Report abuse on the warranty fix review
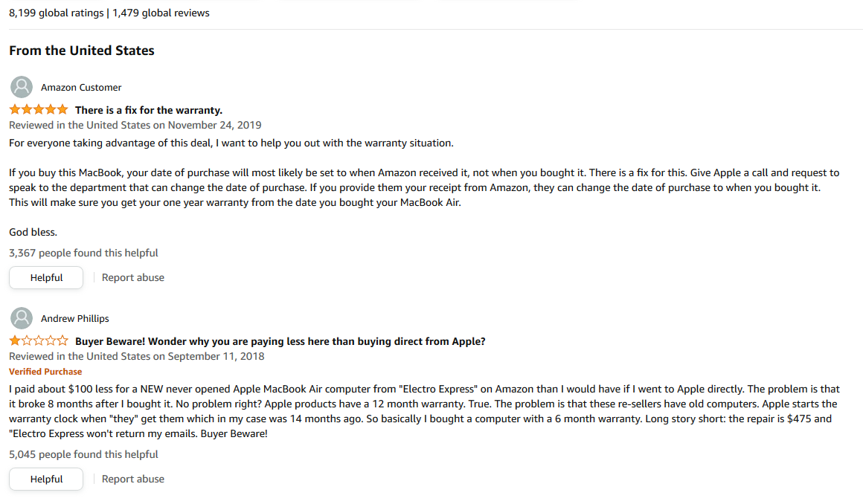The width and height of the screenshot is (863, 504). [132, 277]
